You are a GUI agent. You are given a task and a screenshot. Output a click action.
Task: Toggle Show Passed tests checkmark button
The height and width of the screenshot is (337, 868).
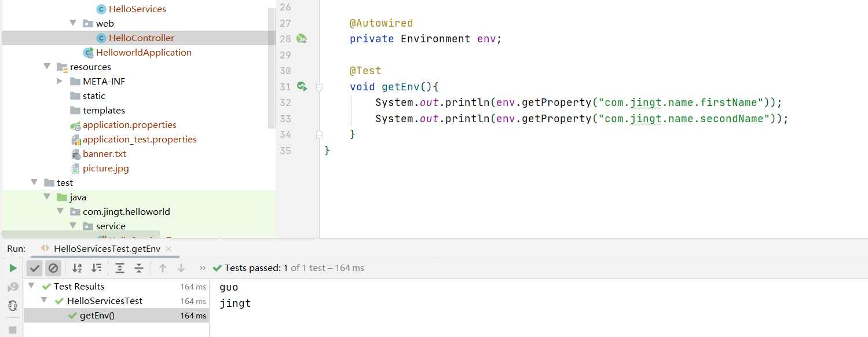coord(35,268)
